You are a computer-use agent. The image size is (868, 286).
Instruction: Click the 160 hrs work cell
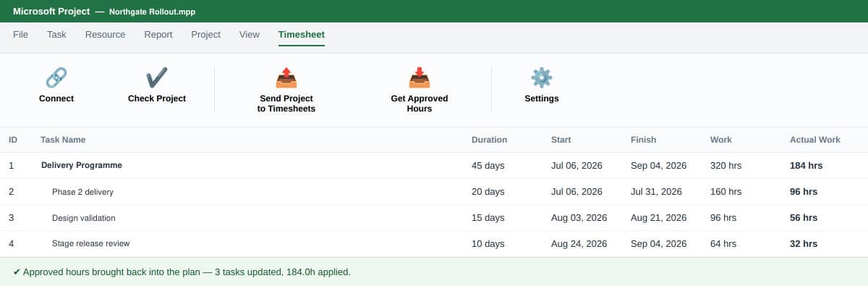click(726, 192)
